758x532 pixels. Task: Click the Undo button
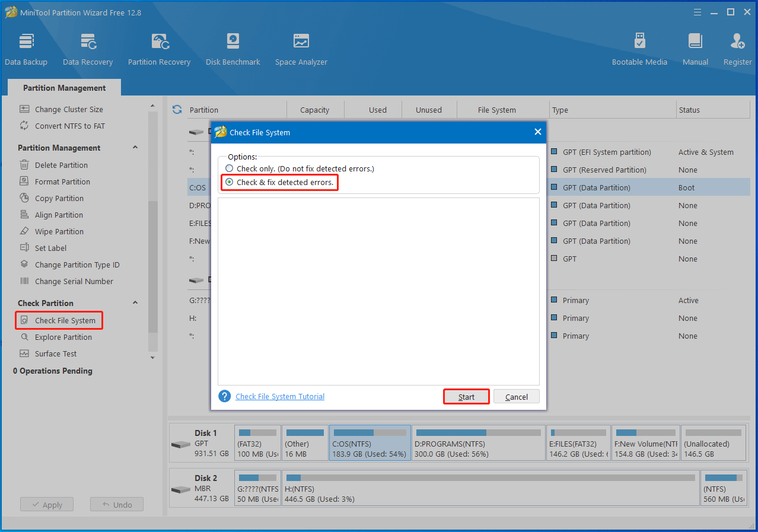(117, 505)
